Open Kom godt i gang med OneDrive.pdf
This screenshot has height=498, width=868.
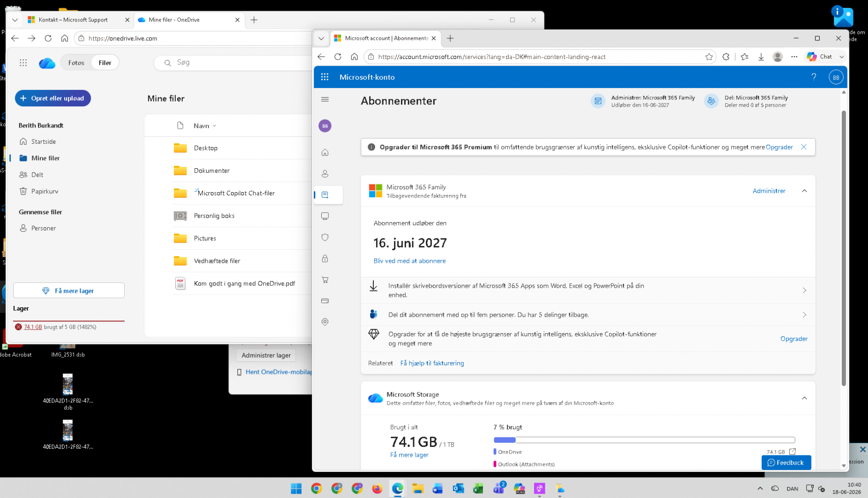point(244,283)
